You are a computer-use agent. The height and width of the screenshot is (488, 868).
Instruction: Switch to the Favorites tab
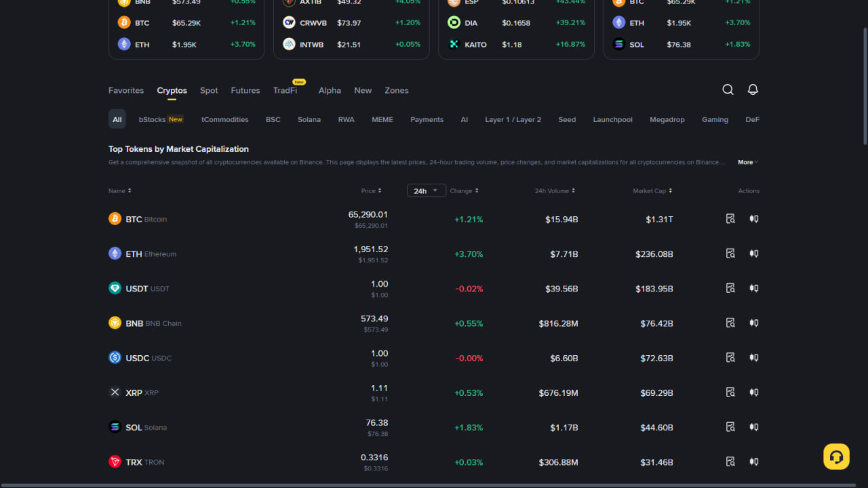[x=126, y=90]
